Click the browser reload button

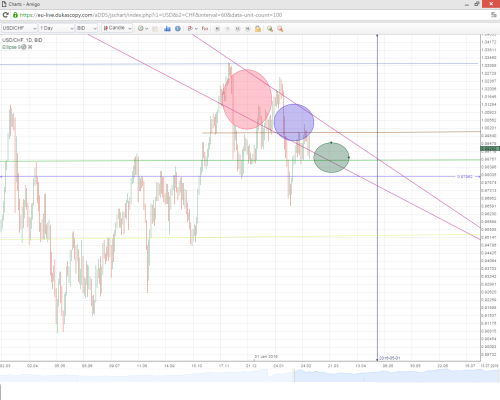click(5, 15)
